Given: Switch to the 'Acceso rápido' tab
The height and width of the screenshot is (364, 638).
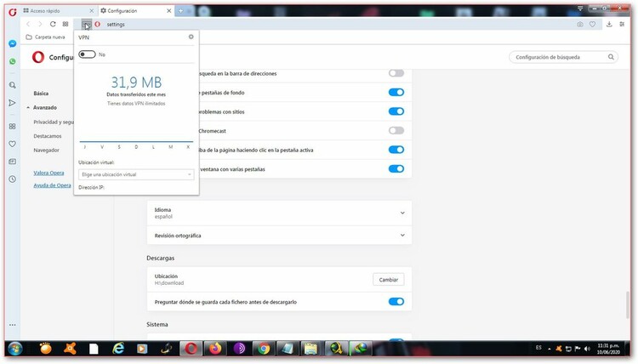Looking at the screenshot, I should click(x=57, y=11).
